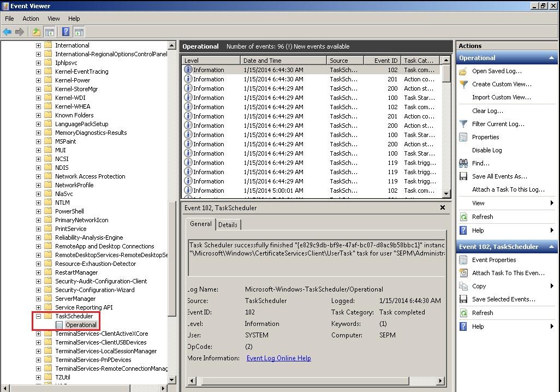
Task: Close the Event 102 preview pane
Action: [443, 207]
